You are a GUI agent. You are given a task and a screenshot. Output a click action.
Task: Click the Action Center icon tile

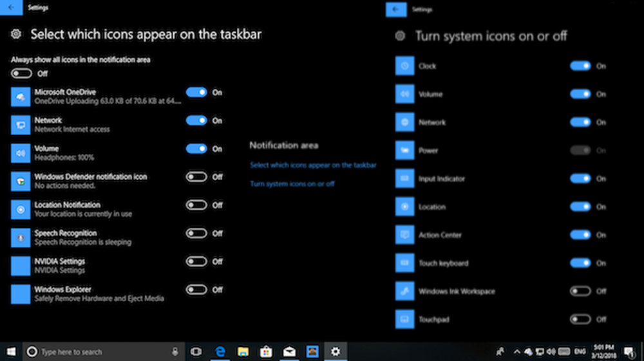click(404, 236)
